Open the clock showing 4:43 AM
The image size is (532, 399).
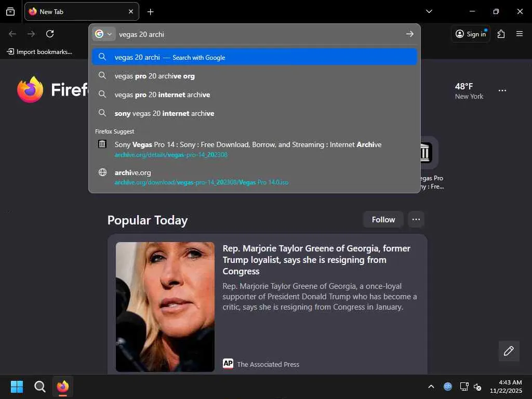pos(506,387)
